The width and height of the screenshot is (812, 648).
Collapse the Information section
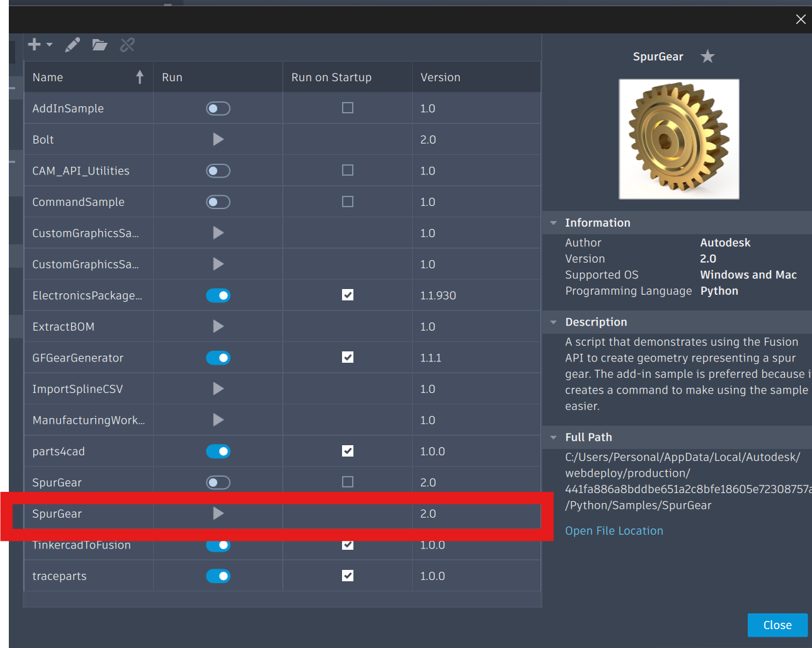point(553,223)
